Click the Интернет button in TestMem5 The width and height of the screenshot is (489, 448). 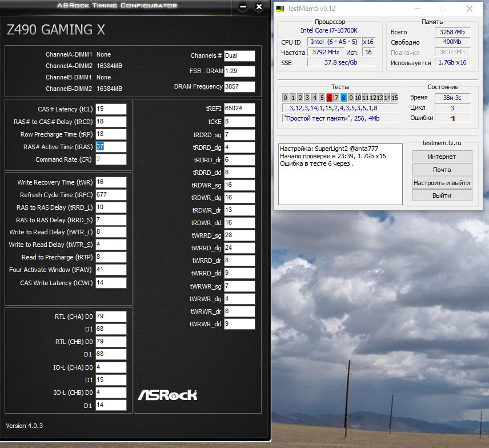click(x=442, y=157)
